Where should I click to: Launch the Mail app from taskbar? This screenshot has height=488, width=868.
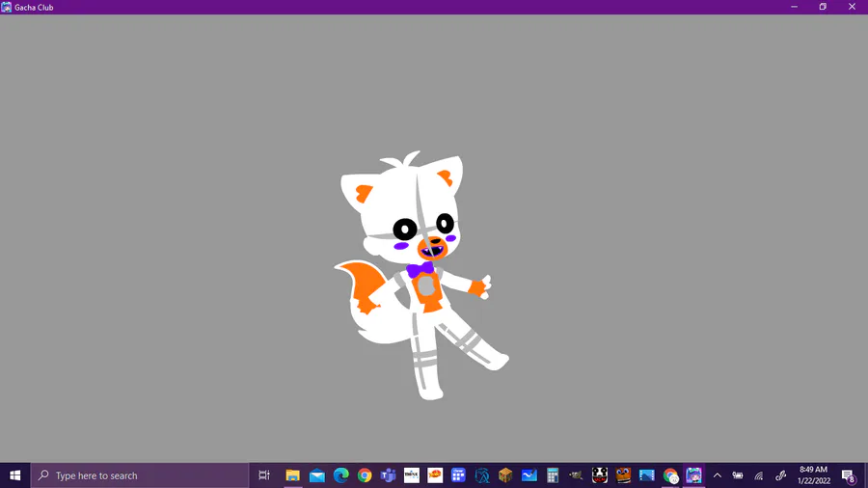(x=316, y=475)
